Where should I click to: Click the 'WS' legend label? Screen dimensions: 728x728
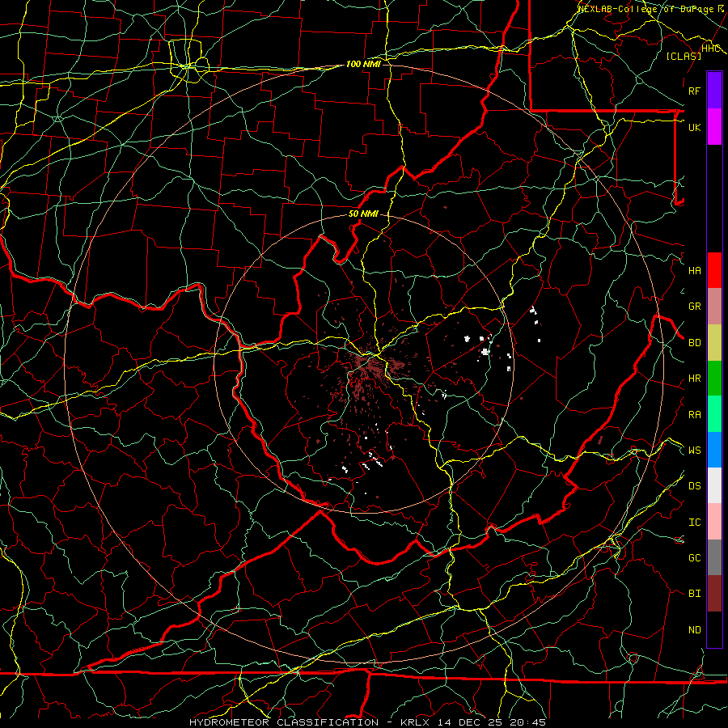pyautogui.click(x=694, y=451)
